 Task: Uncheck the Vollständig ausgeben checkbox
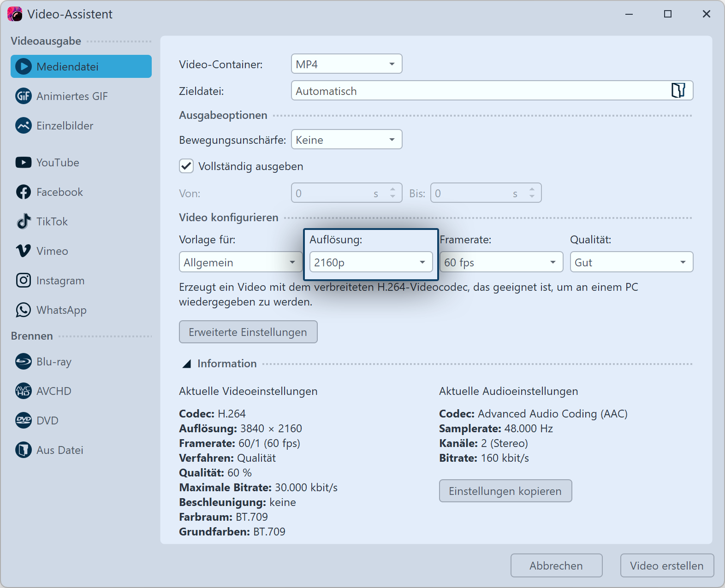(186, 166)
